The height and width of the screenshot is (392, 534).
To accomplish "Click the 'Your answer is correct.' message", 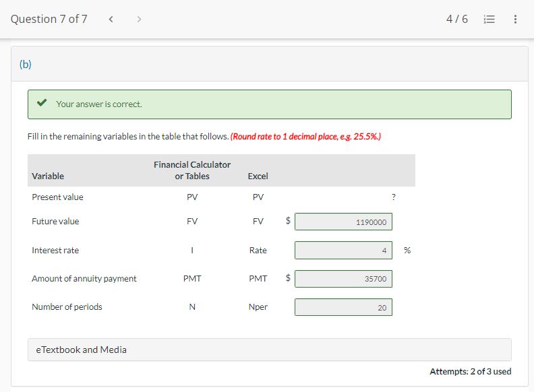I will pyautogui.click(x=98, y=104).
